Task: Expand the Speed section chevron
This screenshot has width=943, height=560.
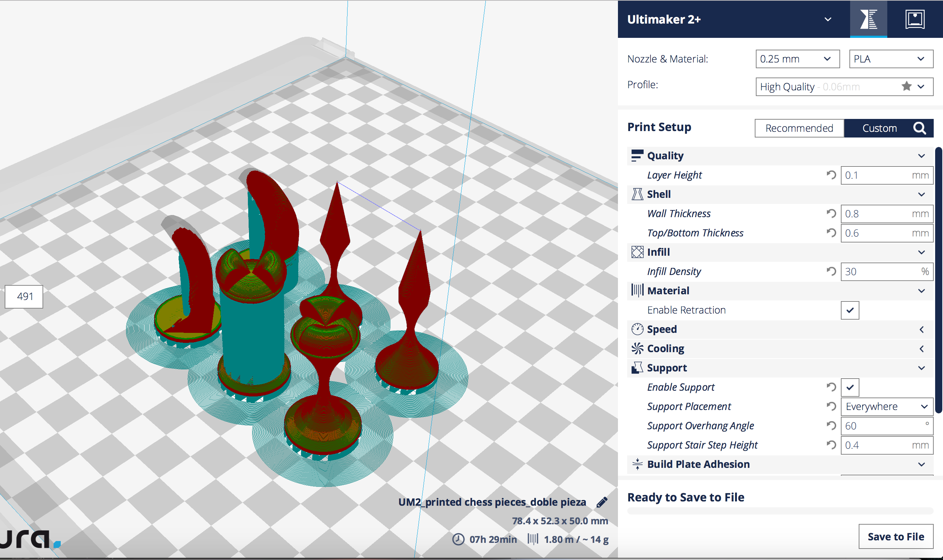Action: pyautogui.click(x=921, y=329)
